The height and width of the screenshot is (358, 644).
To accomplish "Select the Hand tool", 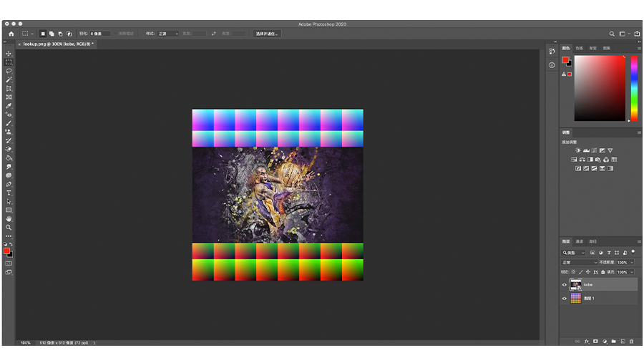I will coord(9,218).
